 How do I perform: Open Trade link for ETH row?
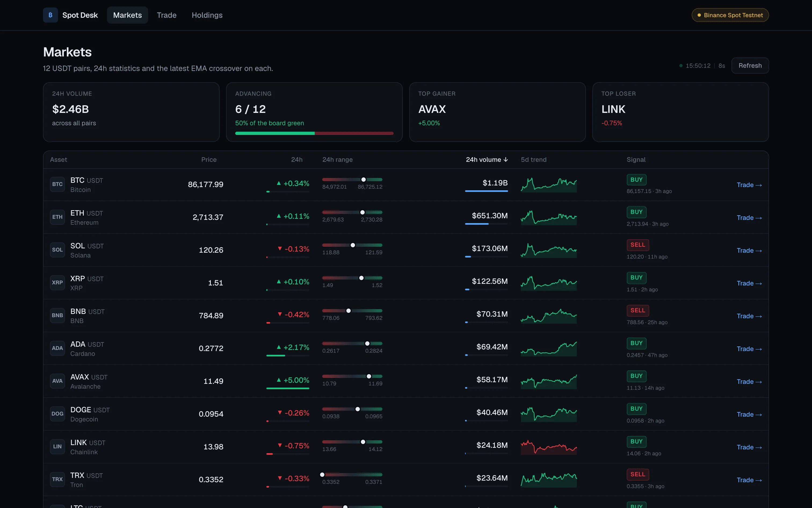(x=749, y=218)
